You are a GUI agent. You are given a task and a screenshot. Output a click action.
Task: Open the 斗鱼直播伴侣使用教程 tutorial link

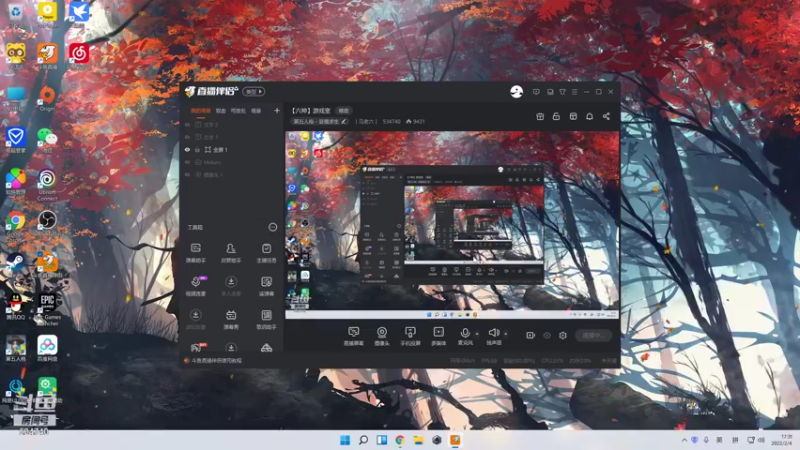coord(216,361)
